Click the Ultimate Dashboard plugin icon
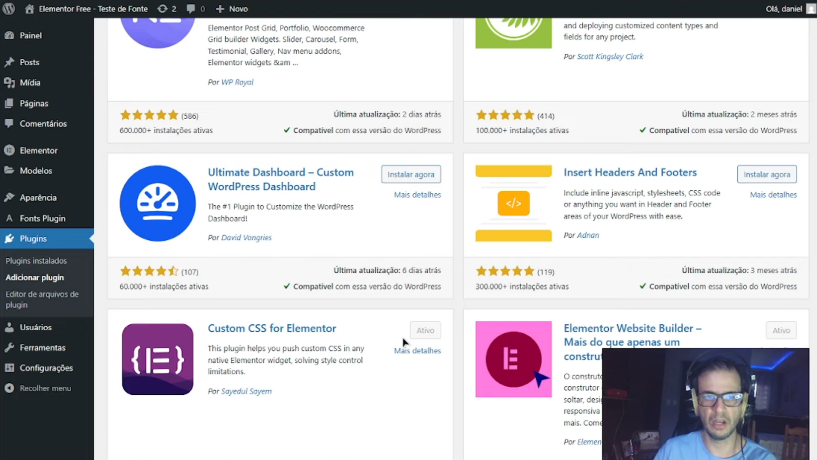The image size is (817, 460). (x=157, y=203)
